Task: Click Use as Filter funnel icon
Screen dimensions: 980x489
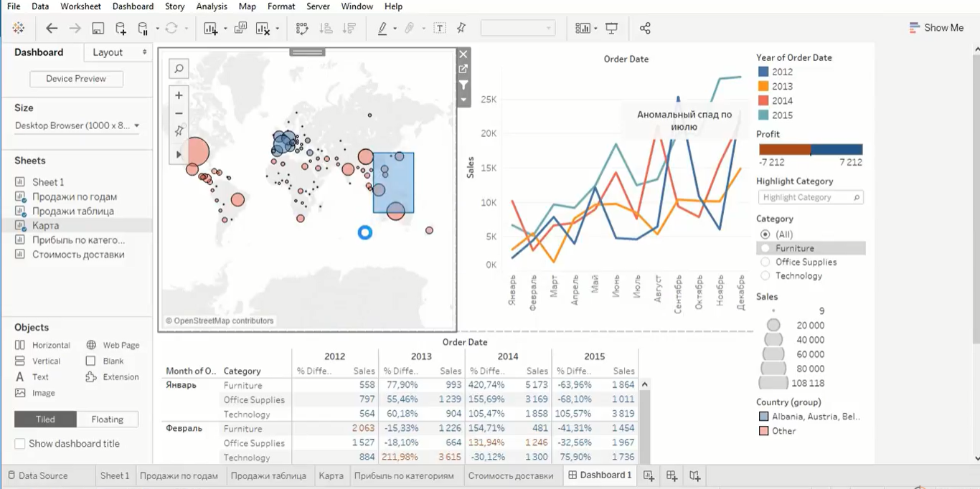Action: pos(463,85)
